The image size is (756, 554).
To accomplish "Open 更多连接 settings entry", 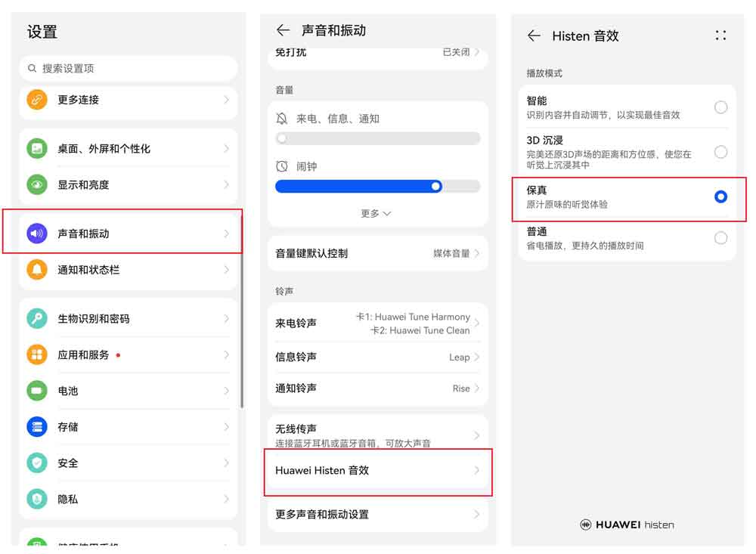I will [x=129, y=101].
